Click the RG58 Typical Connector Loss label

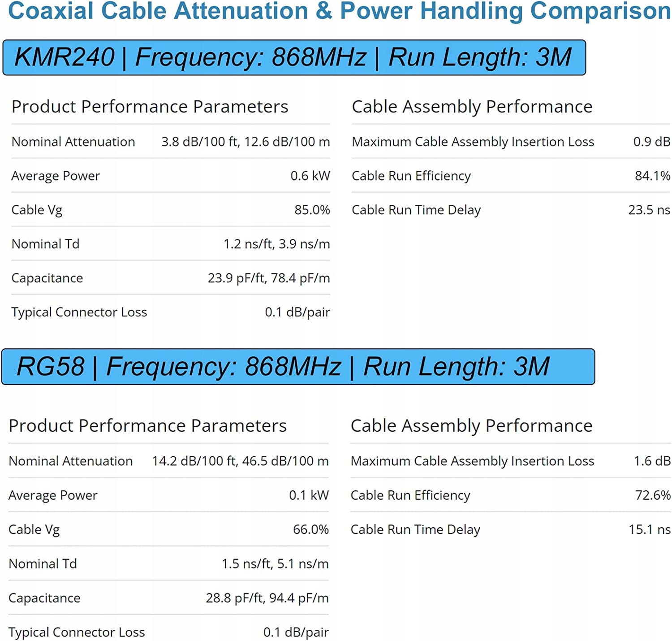[x=77, y=632]
